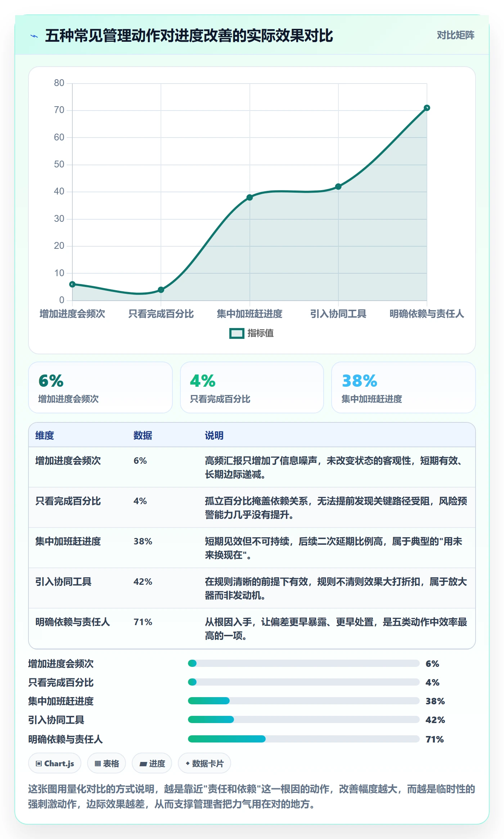Screen dimensions: 504x839
Task: Select the 只看完成百分比 table row name
Action: 68,501
